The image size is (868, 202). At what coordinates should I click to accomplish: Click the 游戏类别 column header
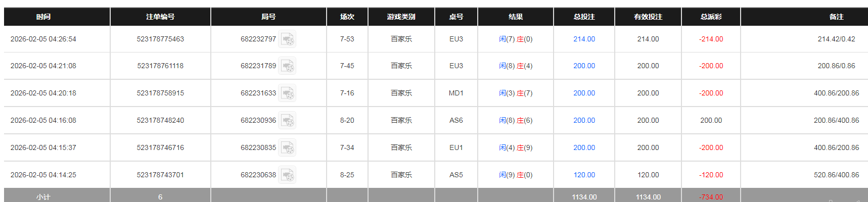401,17
